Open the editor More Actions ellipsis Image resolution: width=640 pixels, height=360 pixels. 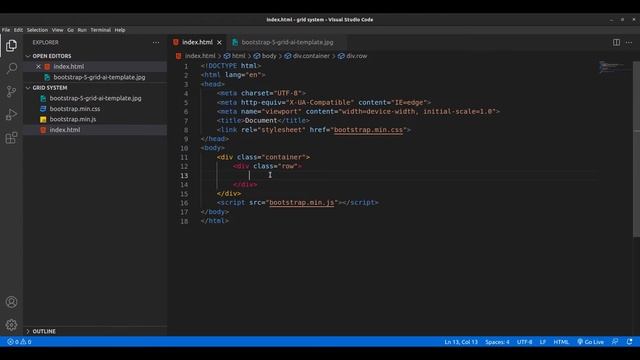[629, 42]
